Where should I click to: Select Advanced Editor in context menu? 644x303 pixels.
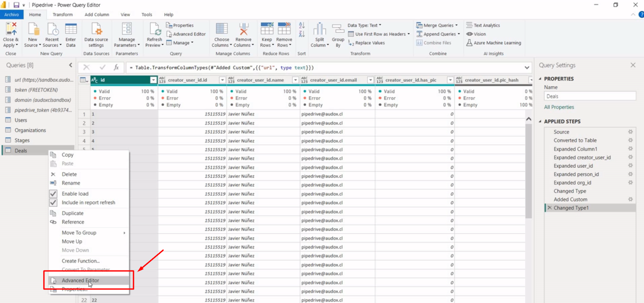click(89, 280)
